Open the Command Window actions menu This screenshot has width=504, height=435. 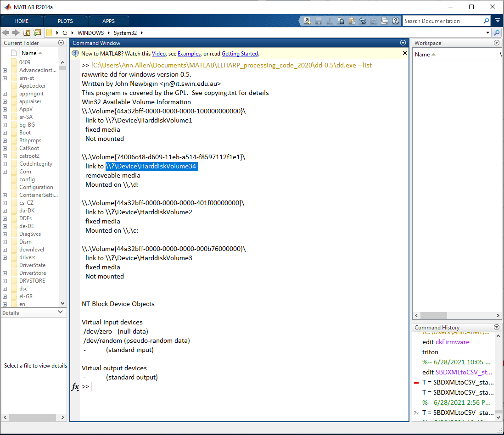click(403, 43)
